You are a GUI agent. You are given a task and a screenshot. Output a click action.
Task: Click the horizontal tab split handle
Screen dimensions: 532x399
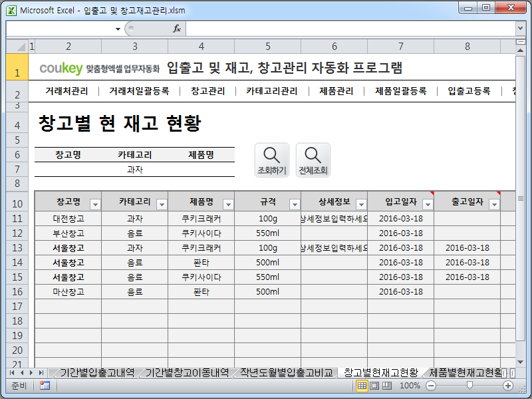point(505,373)
